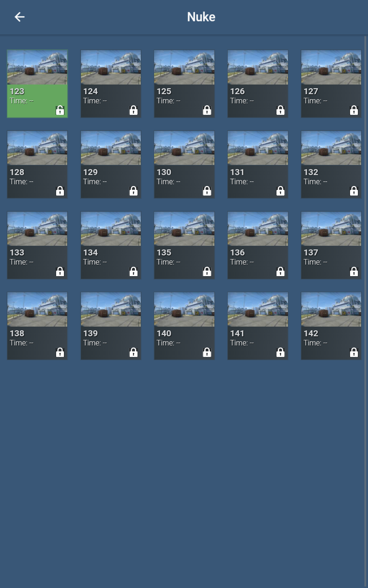Go back with the arrow icon
The width and height of the screenshot is (368, 588).
coord(19,17)
